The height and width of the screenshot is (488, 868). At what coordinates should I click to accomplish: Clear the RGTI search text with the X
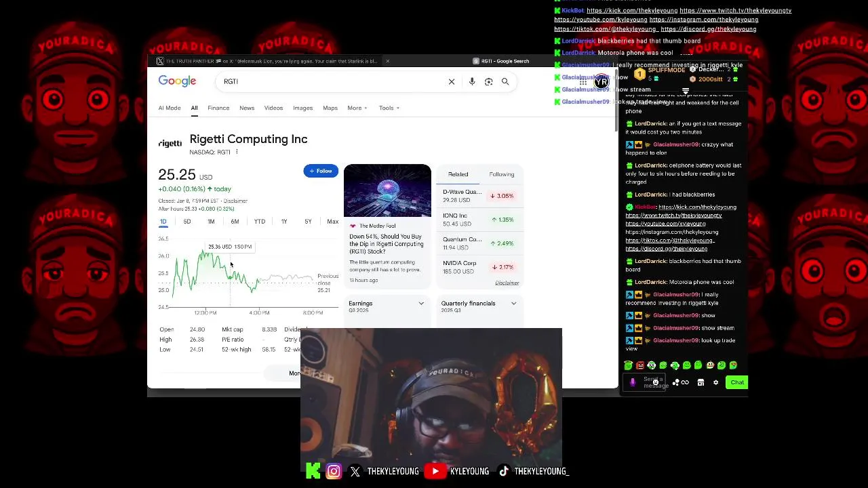452,81
